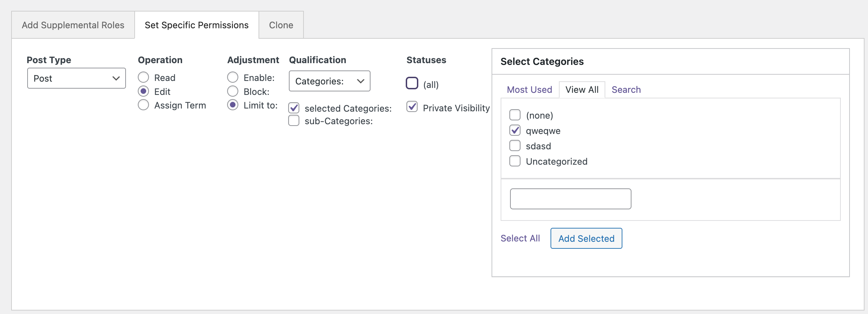Select the Read operation
The width and height of the screenshot is (868, 314).
tap(143, 77)
